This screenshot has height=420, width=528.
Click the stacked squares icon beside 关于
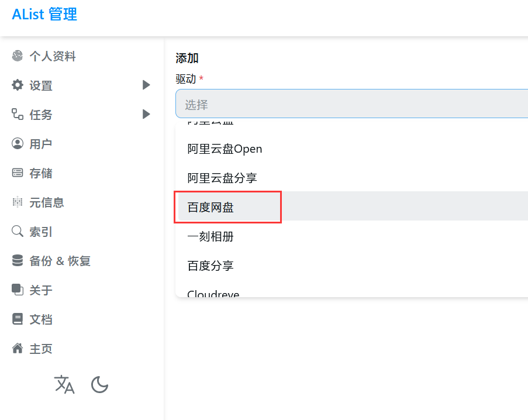[x=18, y=290]
